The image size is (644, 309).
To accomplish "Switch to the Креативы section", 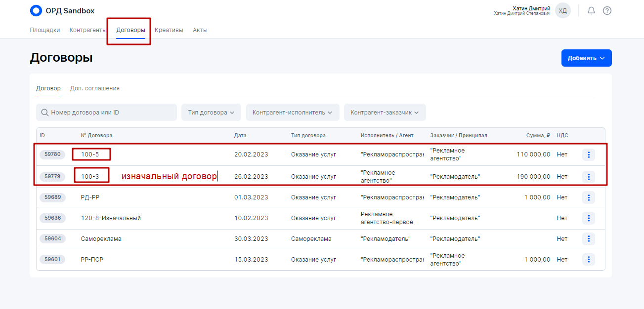I will point(169,30).
